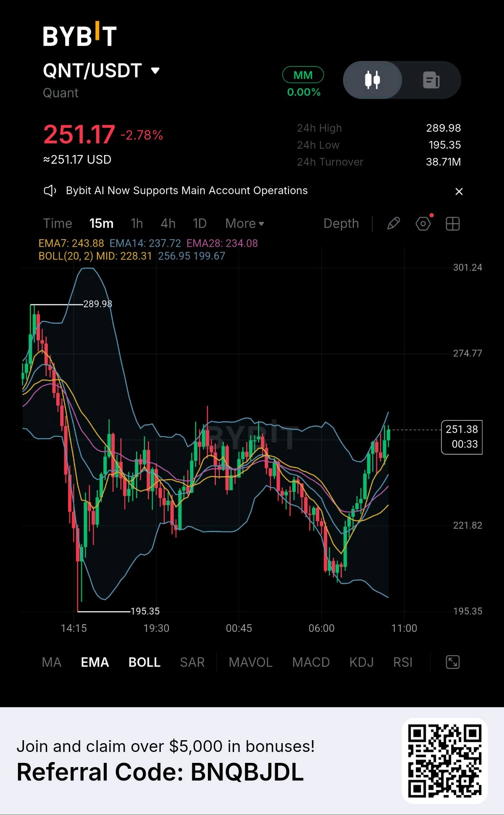Expand chart to fullscreen
Image resolution: width=504 pixels, height=815 pixels.
click(x=453, y=662)
